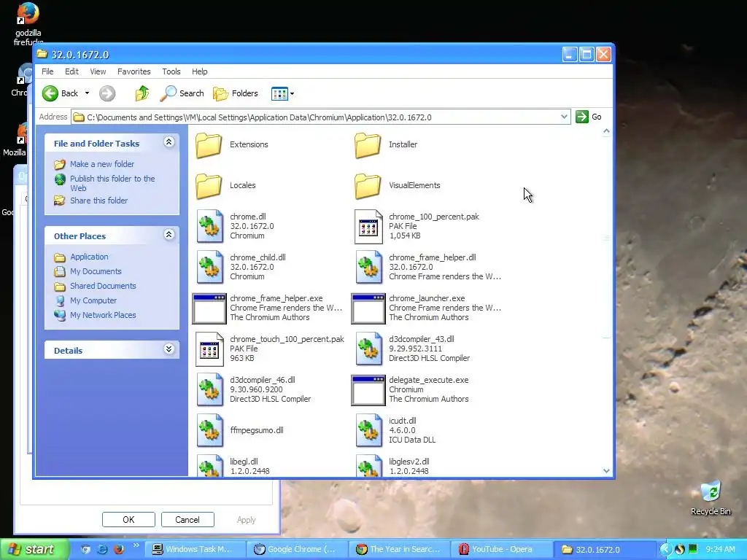Select the libglesv2.dll file name
Screen dimensions: 747x560
click(409, 462)
